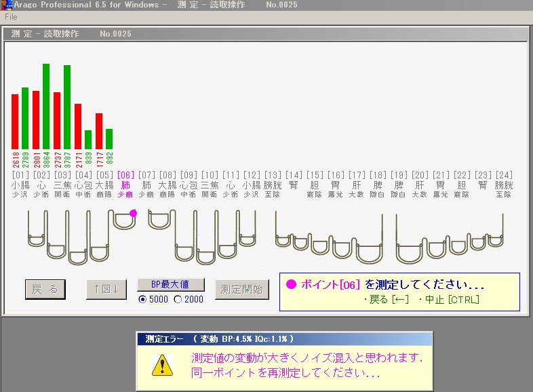Click the tall green bar labeled 3864
Viewport: 533px width, 392px height.
tap(46, 106)
